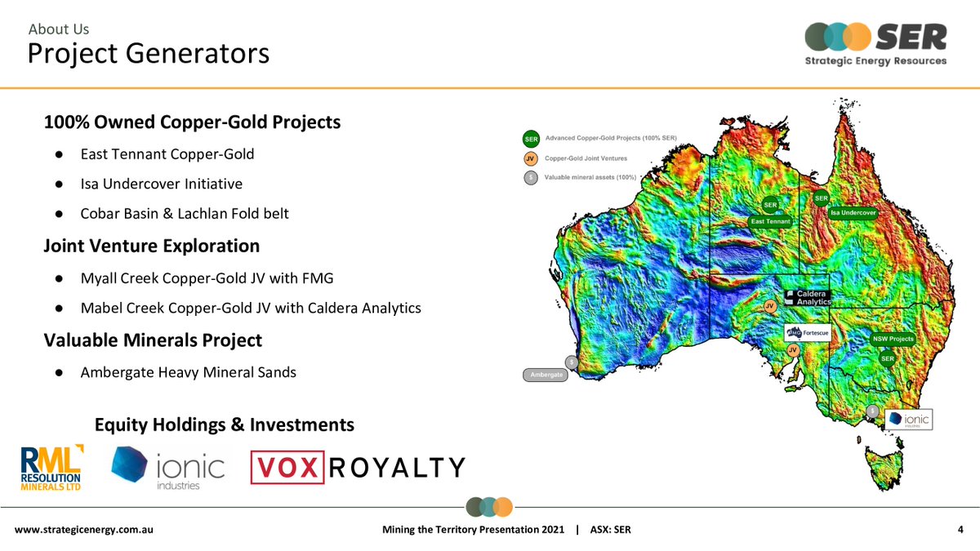
Task: Click the Equity Holdings & Investments heading
Action: coord(225,424)
